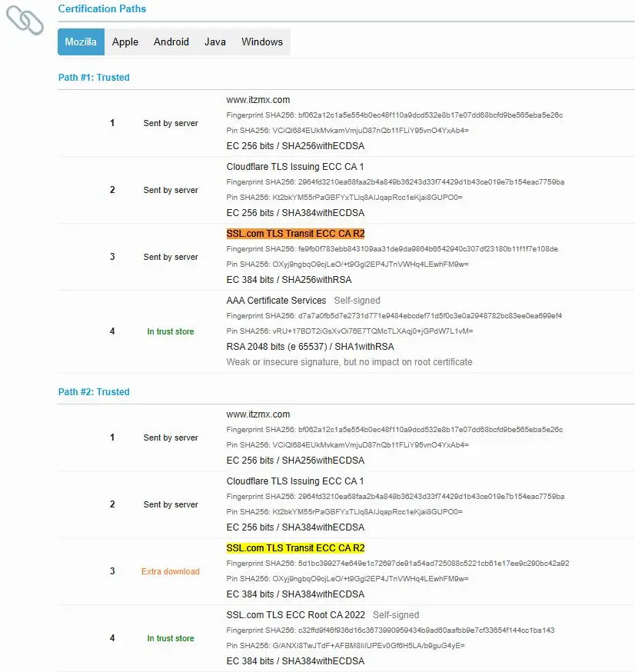Click 'Sent by server' in Path #1 row 2
Screen dimensions: 635x672
coord(171,190)
